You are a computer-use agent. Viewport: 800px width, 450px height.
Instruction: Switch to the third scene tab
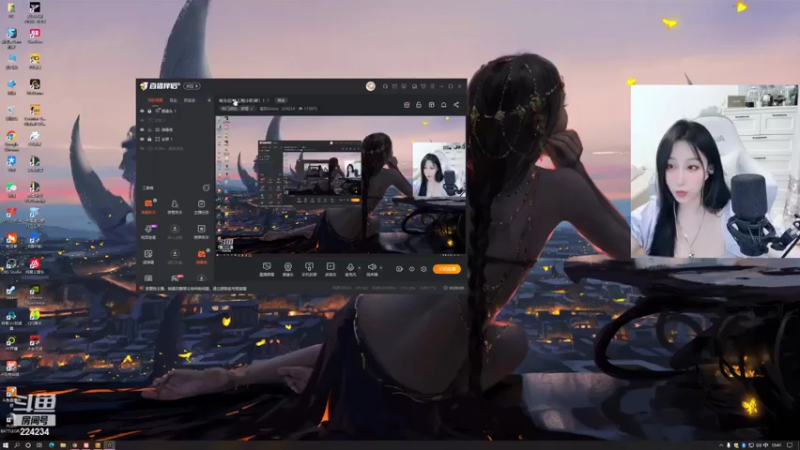(189, 101)
